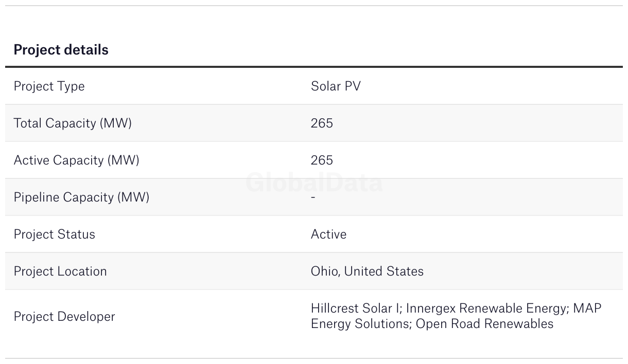Click the Project details heading
The image size is (628, 364).
point(61,50)
